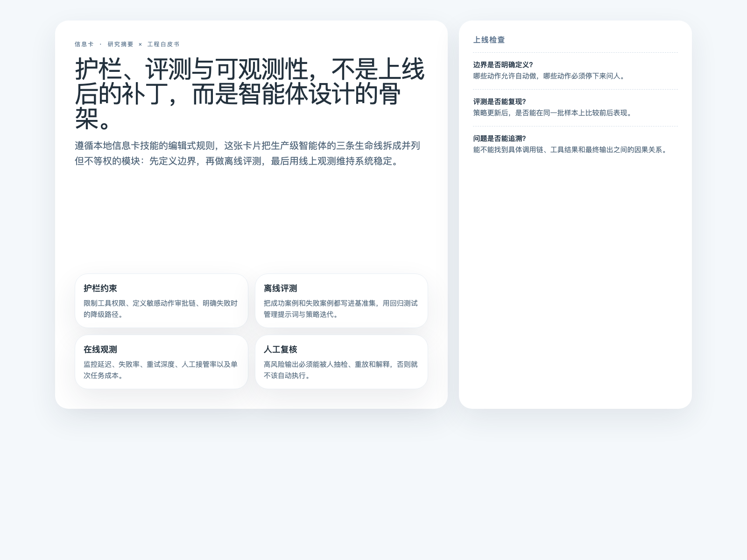Click the 上线检查 panel heading
The width and height of the screenshot is (747, 560).
click(489, 40)
